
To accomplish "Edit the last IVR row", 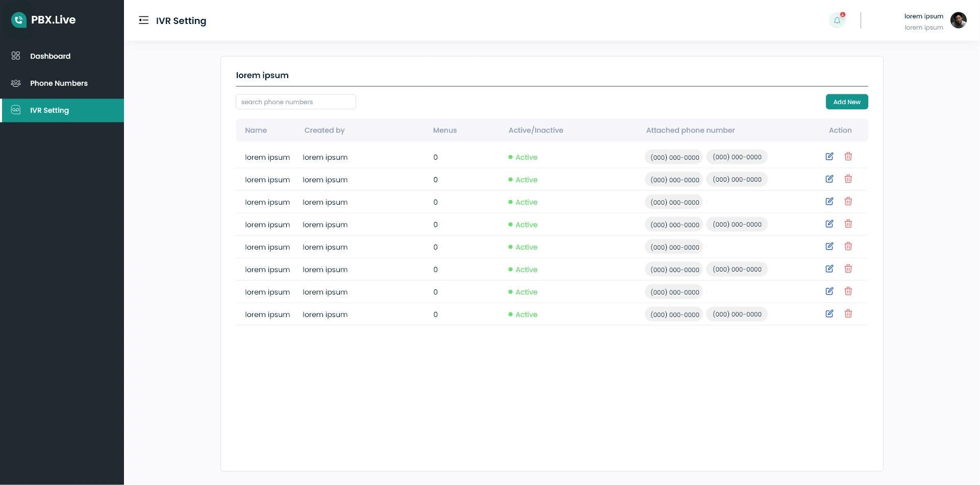I will [x=830, y=314].
